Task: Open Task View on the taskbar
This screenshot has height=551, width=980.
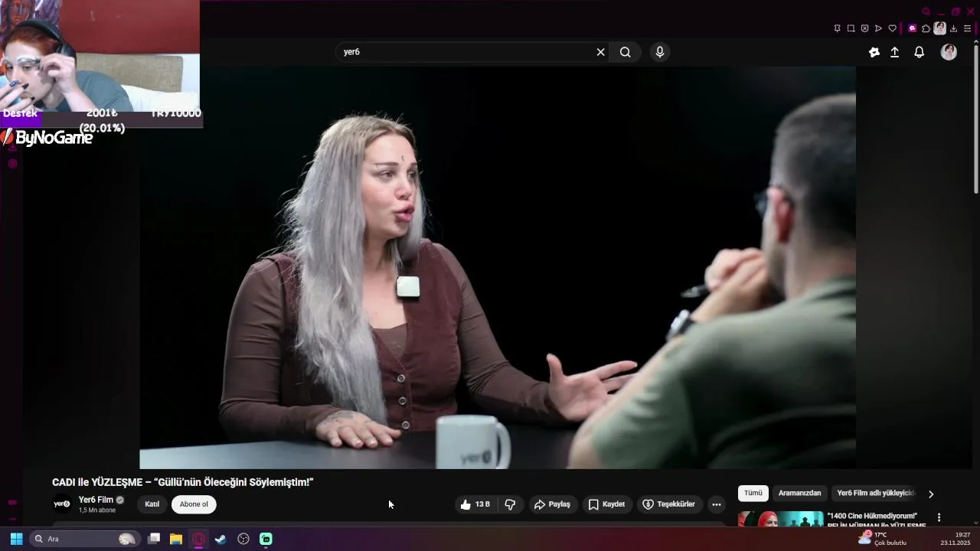Action: (x=154, y=539)
